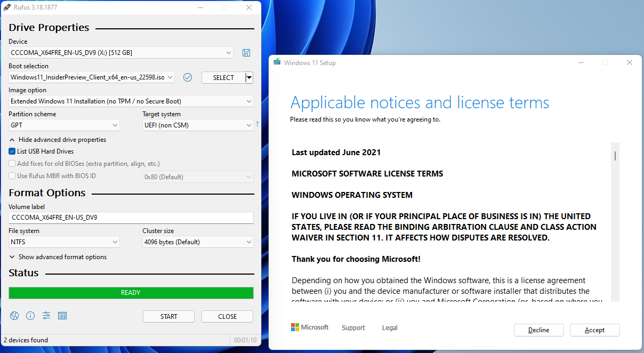Click 'WINDOWS OPERATING SYSTEM' heading
644x353 pixels.
352,195
